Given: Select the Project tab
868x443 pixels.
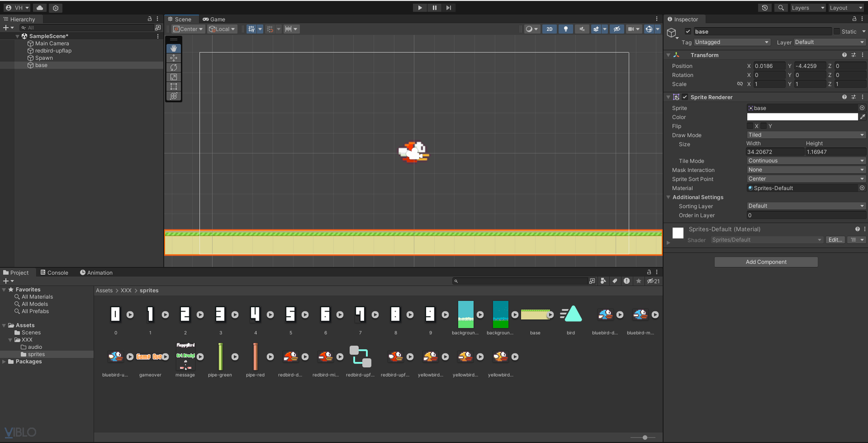Looking at the screenshot, I should click(x=16, y=273).
